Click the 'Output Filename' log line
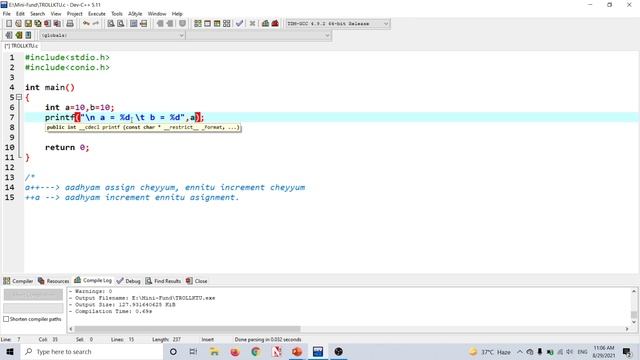 (142, 298)
